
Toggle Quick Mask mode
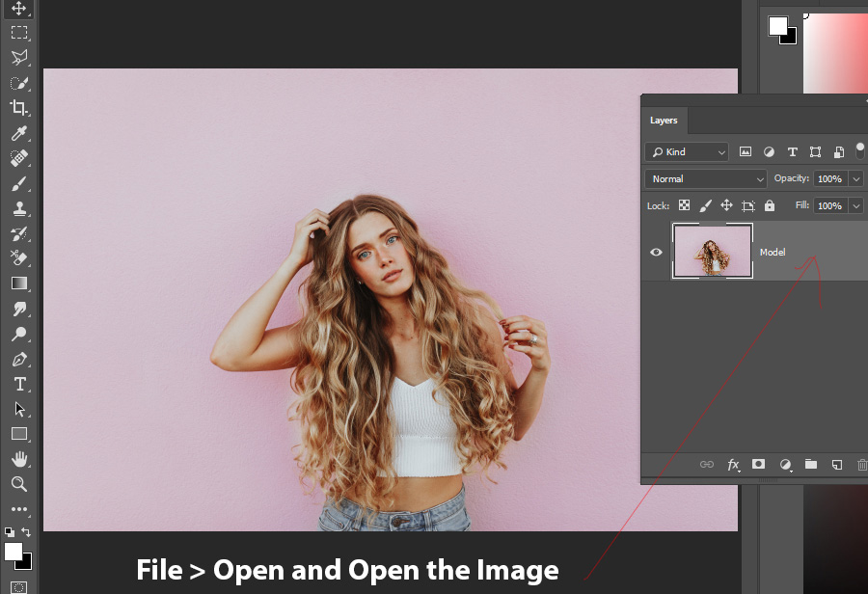click(19, 587)
